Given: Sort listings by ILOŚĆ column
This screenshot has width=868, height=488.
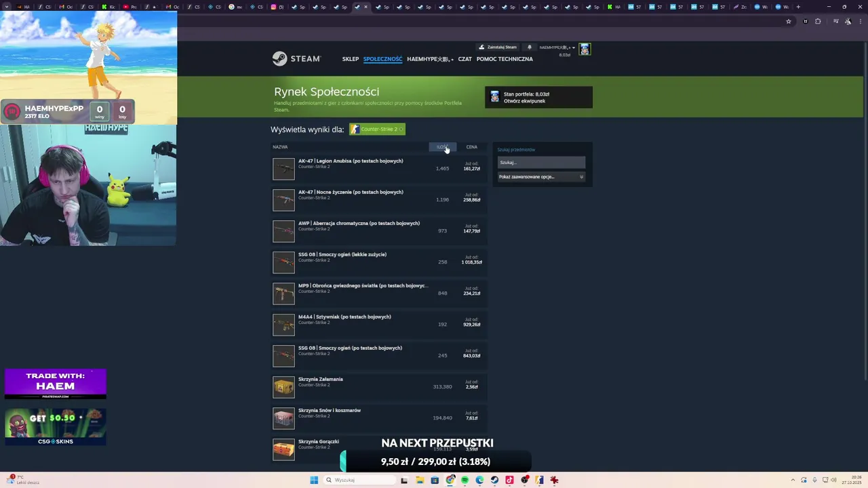Looking at the screenshot, I should pos(442,147).
